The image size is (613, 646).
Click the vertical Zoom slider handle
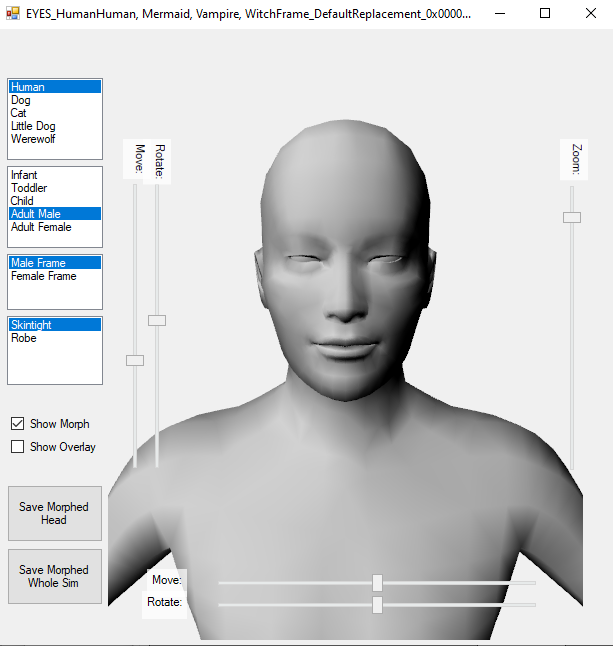(572, 217)
